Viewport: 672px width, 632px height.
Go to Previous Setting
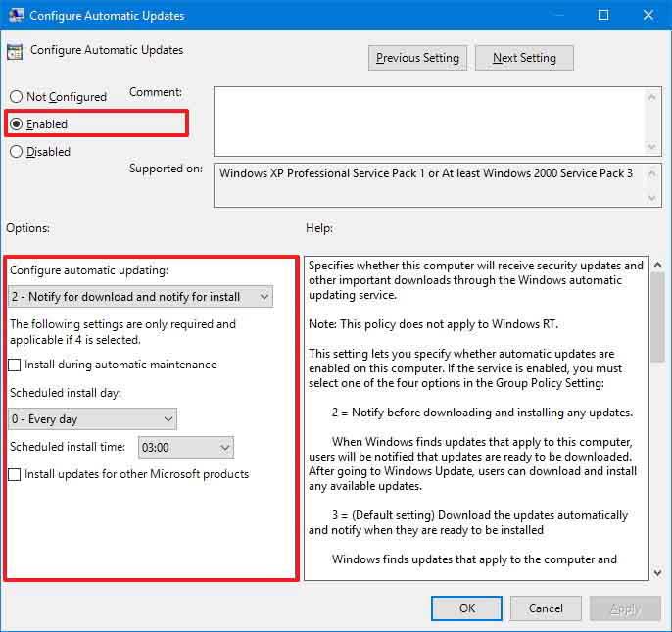(x=417, y=58)
